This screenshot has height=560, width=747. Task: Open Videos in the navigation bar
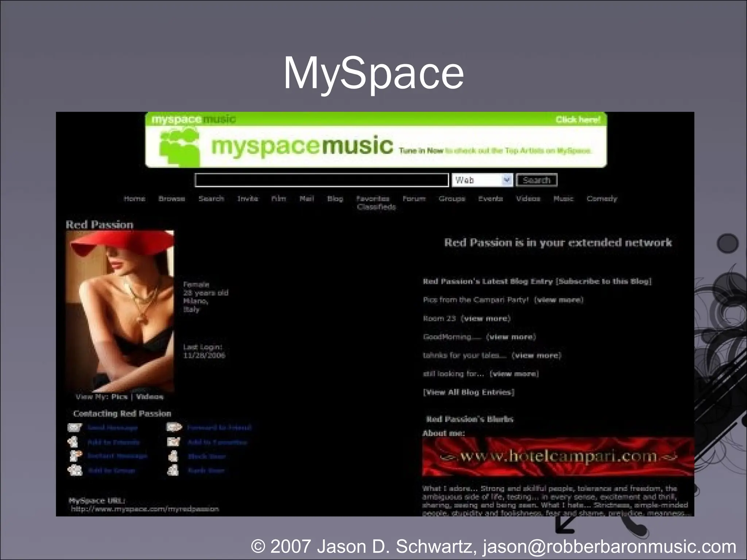point(528,199)
